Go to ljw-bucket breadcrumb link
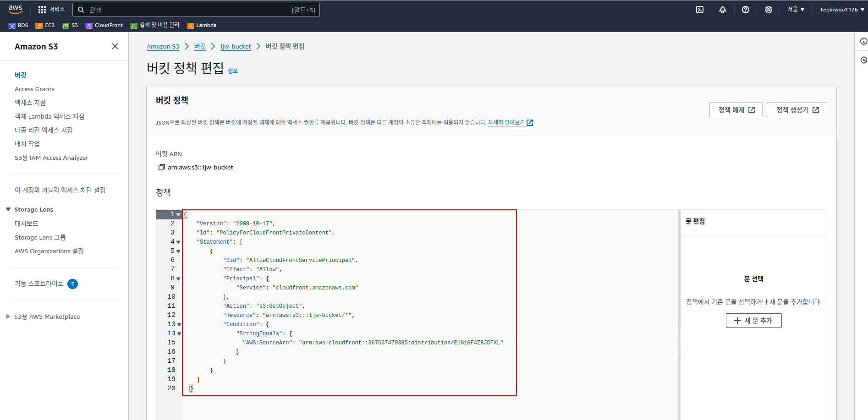 coord(236,47)
